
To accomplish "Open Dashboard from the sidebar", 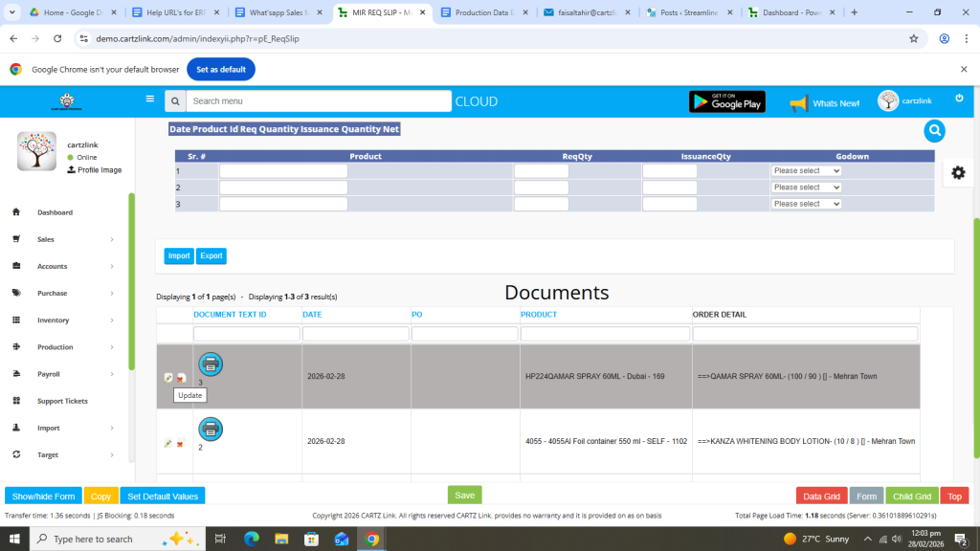I will [55, 212].
